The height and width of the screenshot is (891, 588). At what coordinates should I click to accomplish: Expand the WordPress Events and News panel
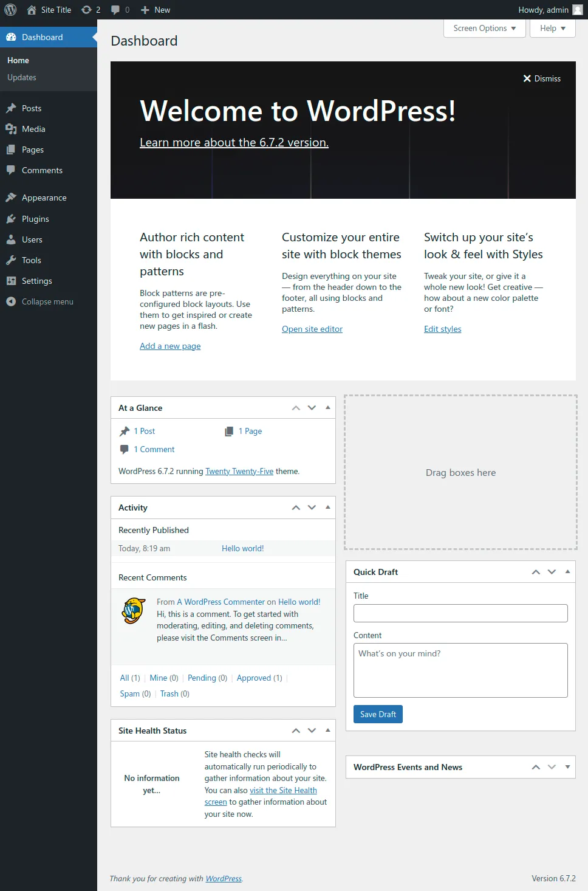[x=568, y=767]
